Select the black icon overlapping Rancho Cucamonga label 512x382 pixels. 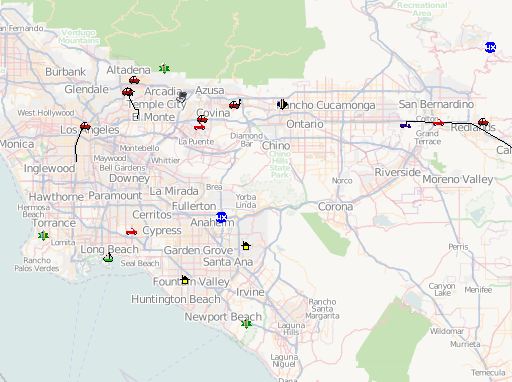pyautogui.click(x=282, y=104)
